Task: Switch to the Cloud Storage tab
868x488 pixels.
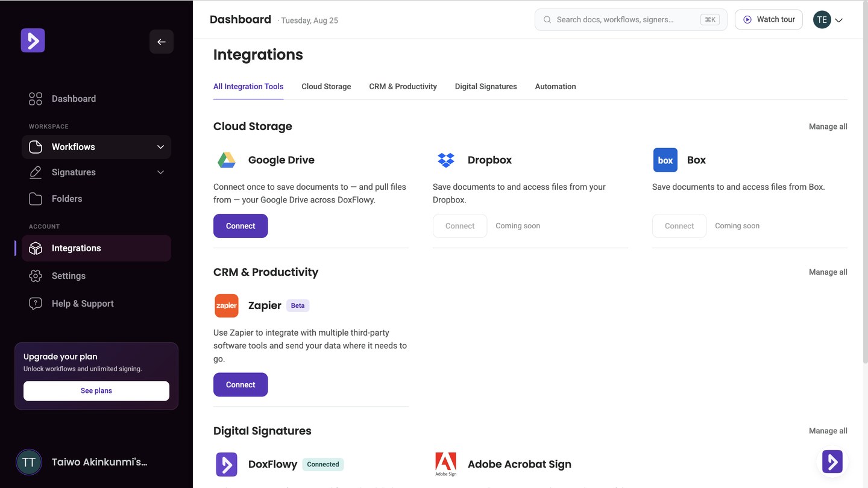Action: [x=326, y=87]
